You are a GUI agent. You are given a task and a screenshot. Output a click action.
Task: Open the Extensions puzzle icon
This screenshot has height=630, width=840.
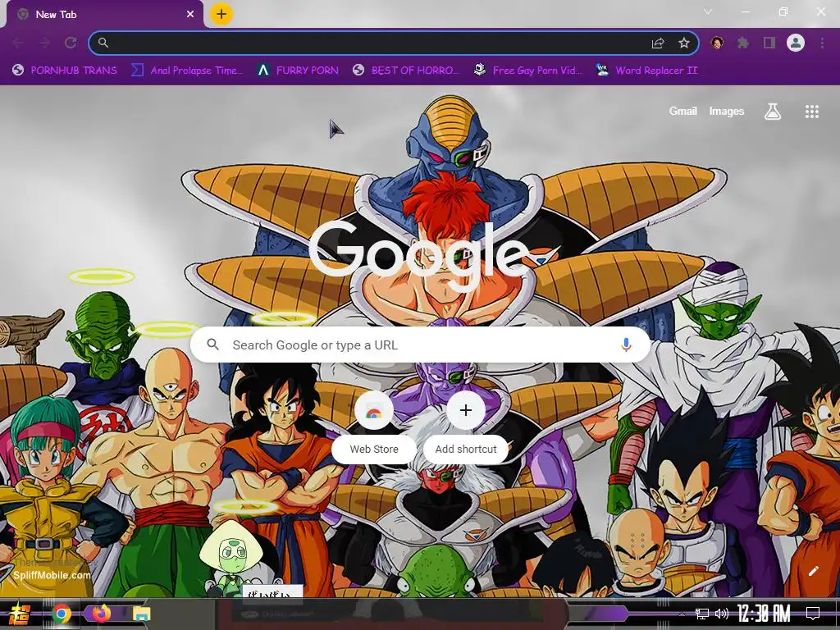pos(743,43)
